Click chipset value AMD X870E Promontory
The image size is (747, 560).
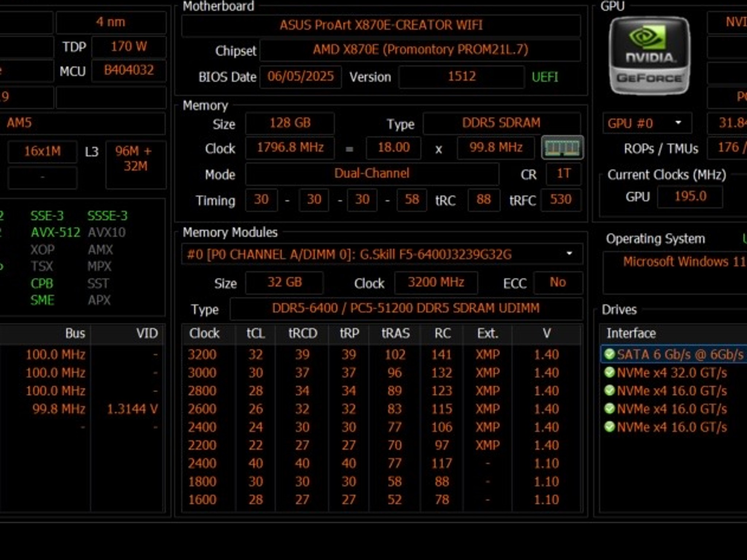pyautogui.click(x=420, y=50)
